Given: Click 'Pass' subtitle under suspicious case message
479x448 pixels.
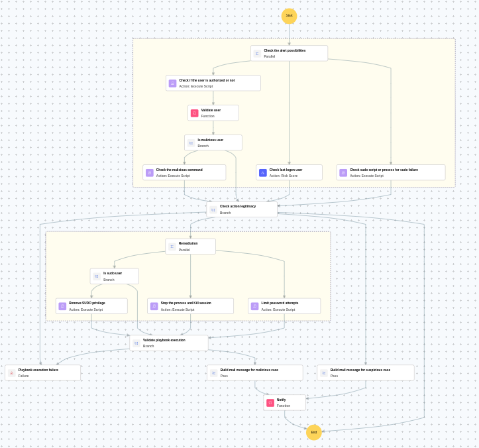Looking at the screenshot, I should [x=334, y=376].
